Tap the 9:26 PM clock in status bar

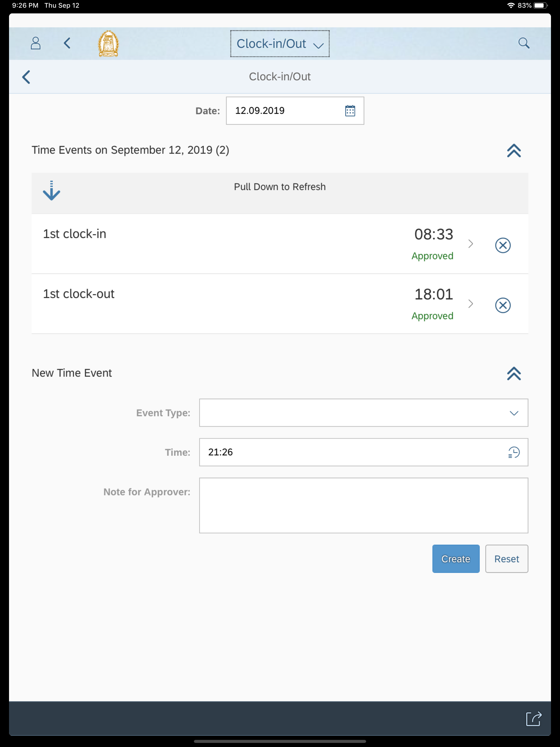tap(25, 5)
